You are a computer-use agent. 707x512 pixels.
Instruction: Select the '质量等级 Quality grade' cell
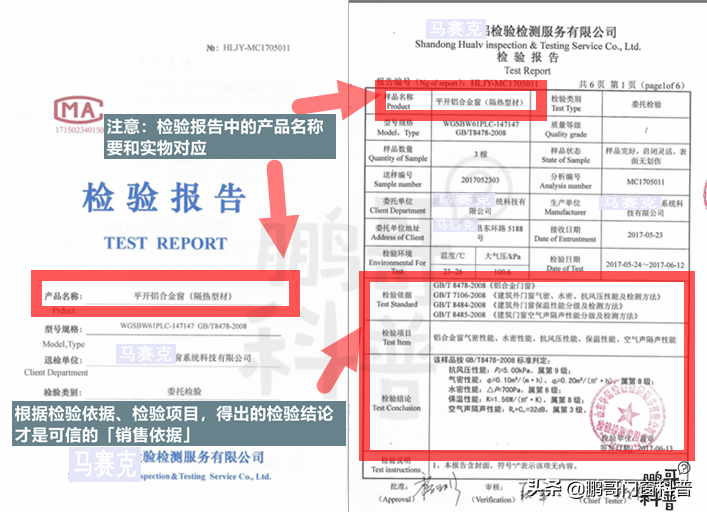(566, 129)
